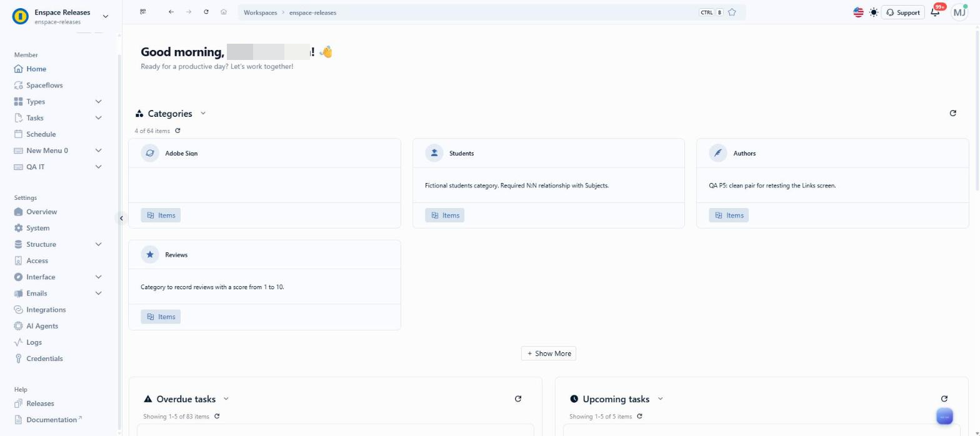Open the Overdue tasks dropdown chevron
This screenshot has height=436, width=980.
click(x=226, y=399)
